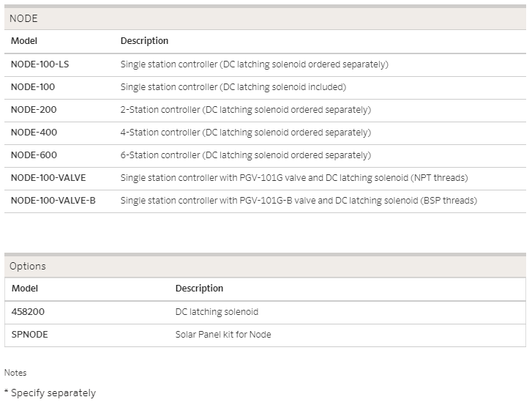Click the Description header in Options table
The image size is (532, 405).
200,289
